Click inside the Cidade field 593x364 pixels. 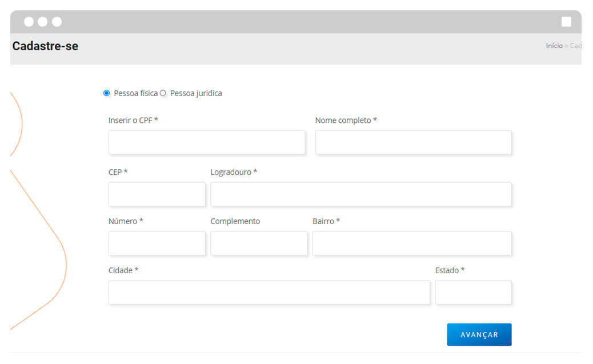tap(269, 293)
